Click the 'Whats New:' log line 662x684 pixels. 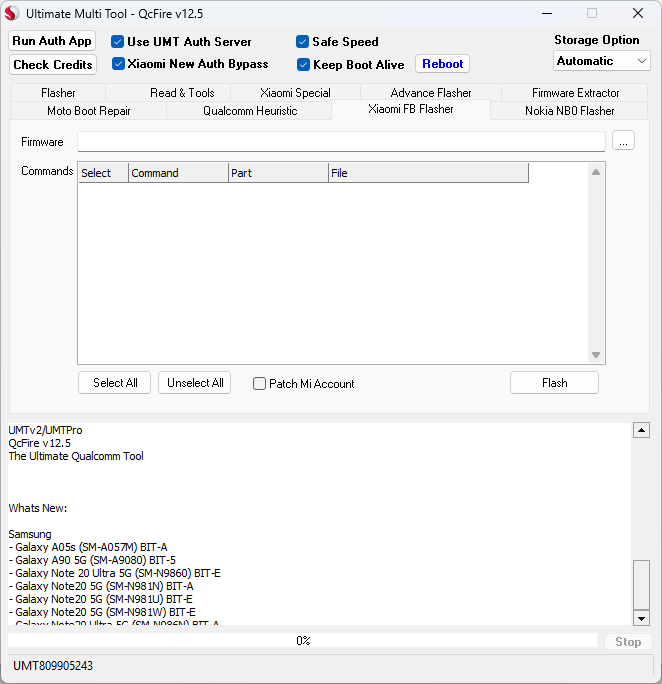coord(38,508)
